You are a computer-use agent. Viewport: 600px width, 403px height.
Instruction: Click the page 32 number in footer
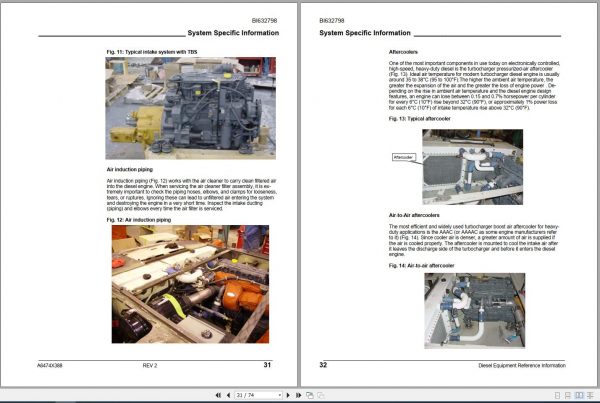pos(323,365)
